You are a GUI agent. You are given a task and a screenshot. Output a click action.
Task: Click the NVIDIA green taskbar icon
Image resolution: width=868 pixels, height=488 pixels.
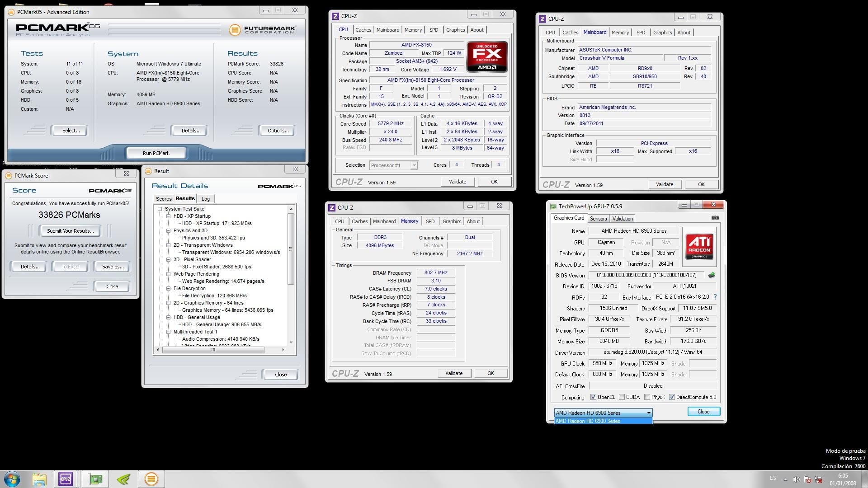(123, 479)
